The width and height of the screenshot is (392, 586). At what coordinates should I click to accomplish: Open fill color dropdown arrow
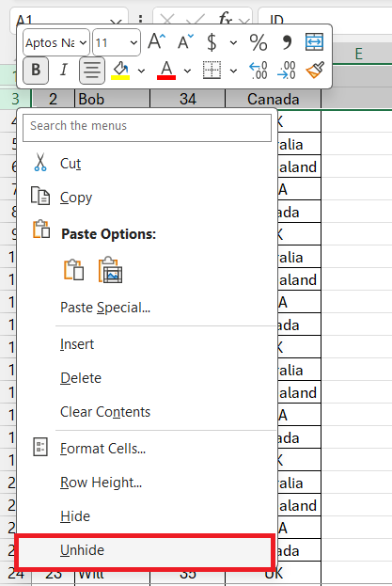[141, 71]
